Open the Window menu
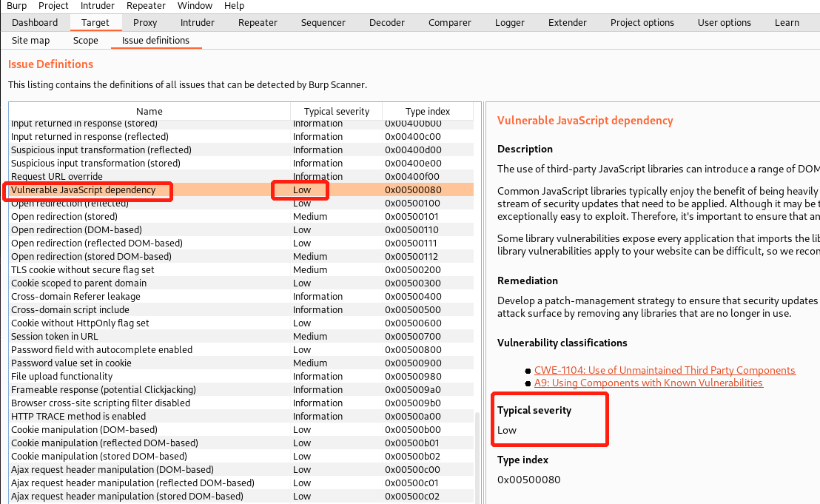This screenshot has width=820, height=504. pos(195,6)
